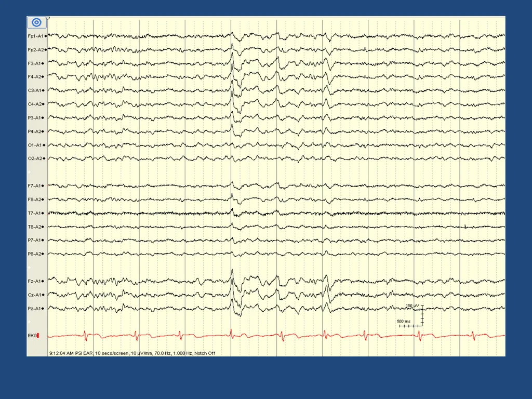Select the P7-A1 channel label
This screenshot has height=399, width=532.
coord(34,240)
